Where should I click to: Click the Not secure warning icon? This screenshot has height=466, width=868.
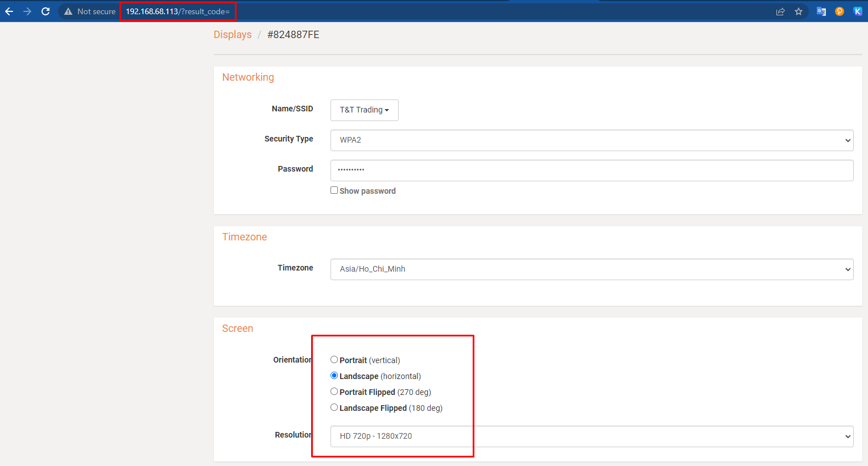(68, 11)
